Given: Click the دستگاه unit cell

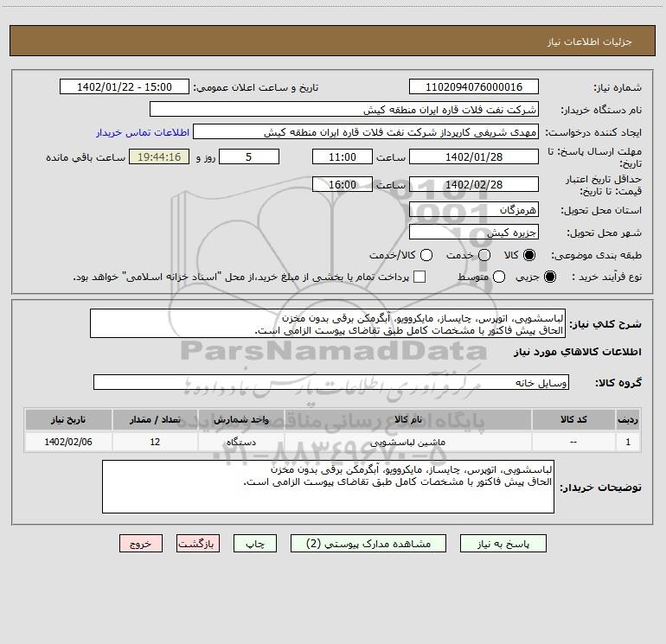Looking at the screenshot, I should point(240,442).
